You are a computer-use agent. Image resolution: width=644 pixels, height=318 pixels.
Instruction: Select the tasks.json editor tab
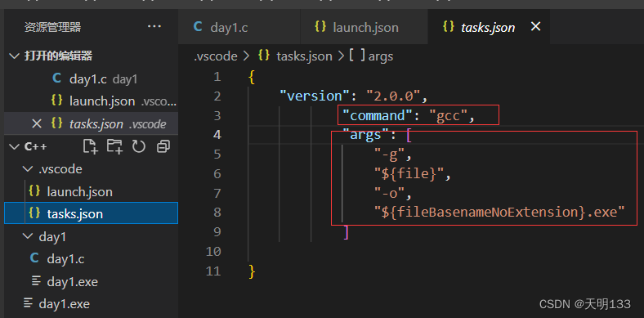coord(489,27)
